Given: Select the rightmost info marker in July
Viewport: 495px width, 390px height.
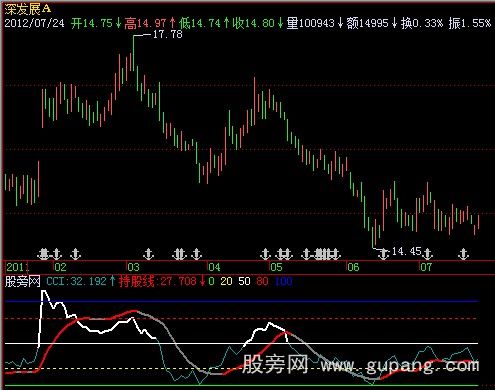Looking at the screenshot, I should pos(463,254).
